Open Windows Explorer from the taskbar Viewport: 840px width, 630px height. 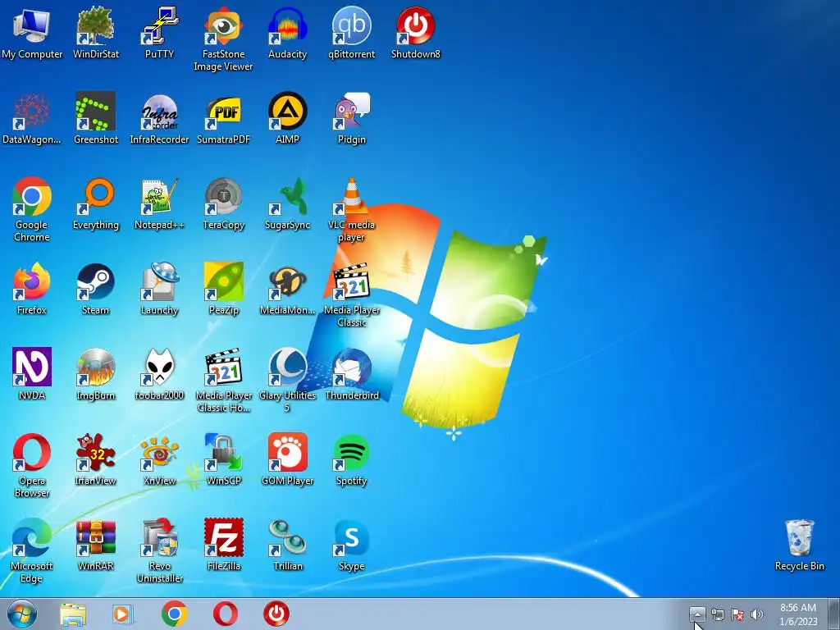[73, 614]
